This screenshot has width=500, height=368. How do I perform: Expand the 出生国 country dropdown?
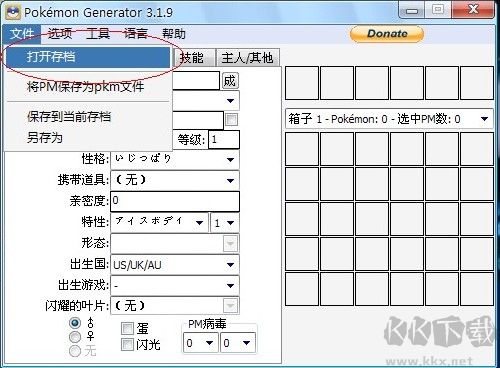pyautogui.click(x=230, y=265)
